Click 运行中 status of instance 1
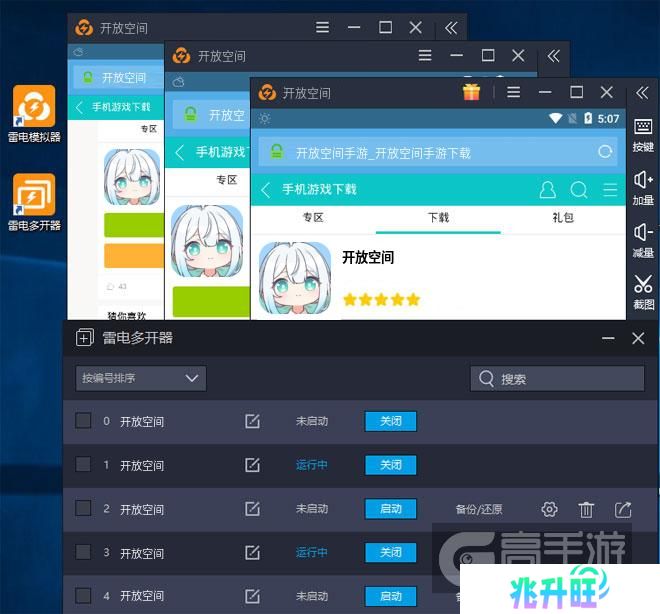Screen dimensions: 660x614 [x=311, y=465]
